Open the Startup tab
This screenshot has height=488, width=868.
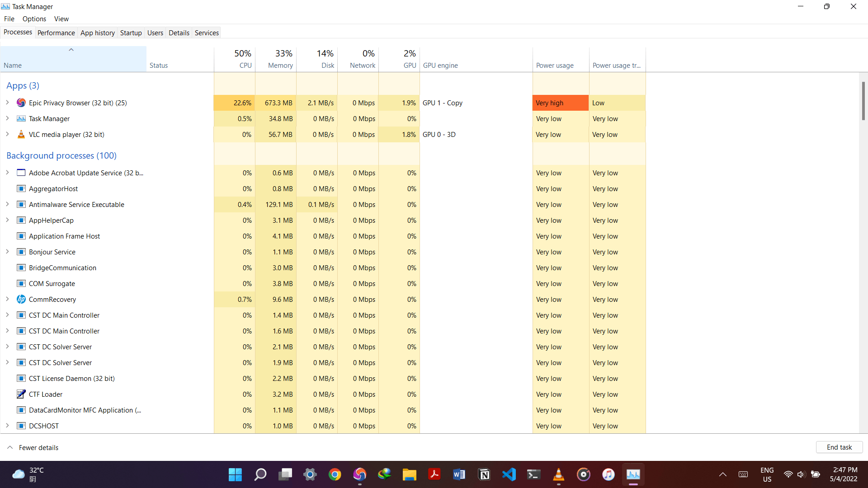[x=131, y=33]
